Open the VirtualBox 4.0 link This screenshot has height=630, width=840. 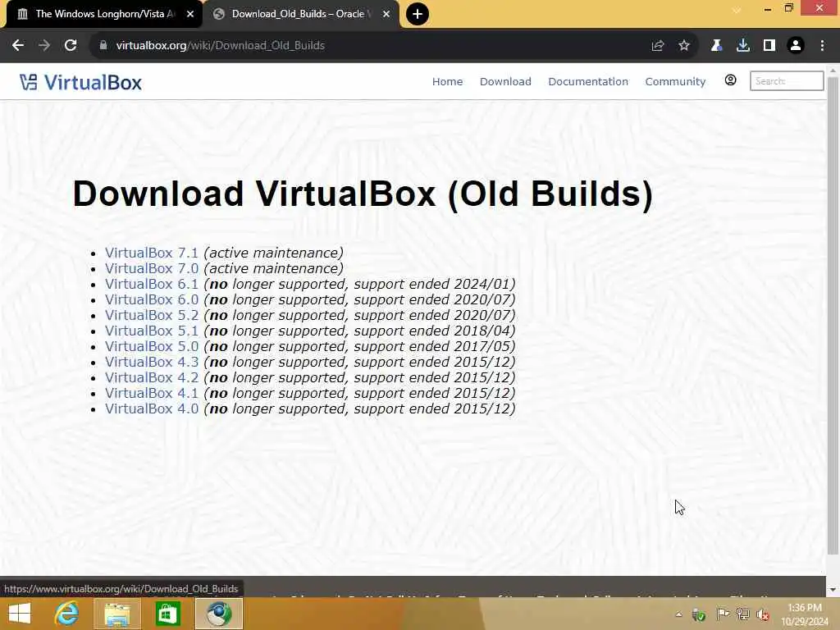tap(152, 409)
